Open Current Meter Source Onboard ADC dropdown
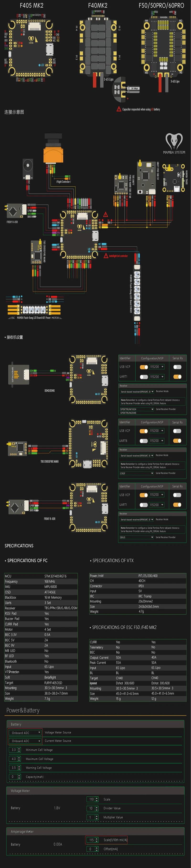Image resolution: width=191 pixels, height=868 pixels. [25, 741]
